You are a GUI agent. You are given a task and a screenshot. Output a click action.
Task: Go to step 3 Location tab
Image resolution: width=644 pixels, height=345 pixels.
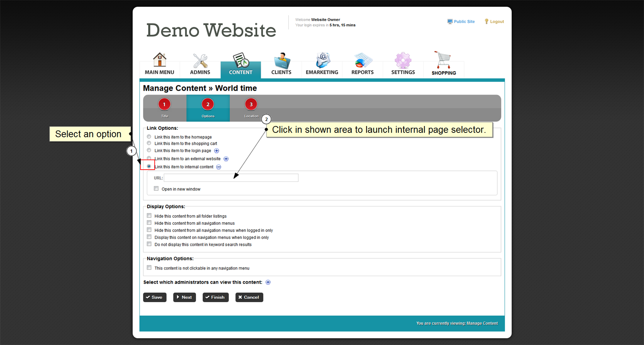[251, 105]
